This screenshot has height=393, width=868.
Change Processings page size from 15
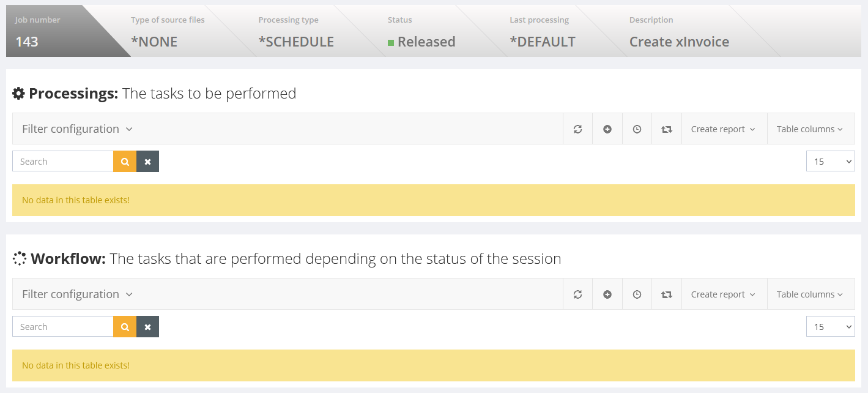(830, 162)
